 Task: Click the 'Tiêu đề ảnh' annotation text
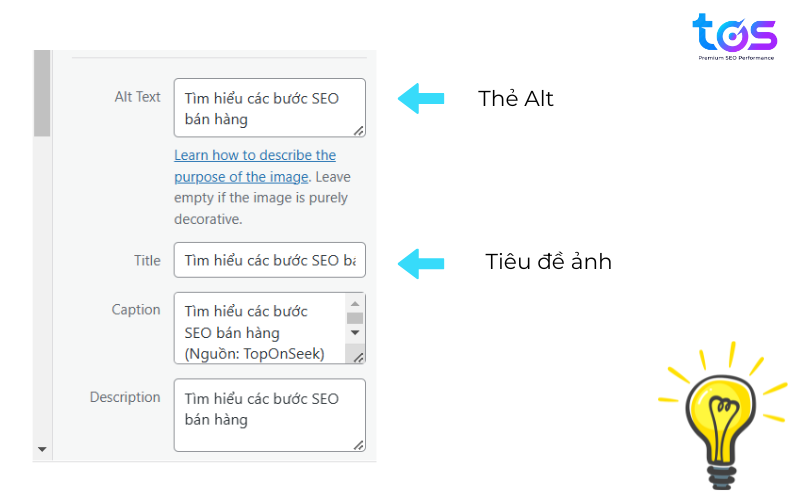point(548,262)
